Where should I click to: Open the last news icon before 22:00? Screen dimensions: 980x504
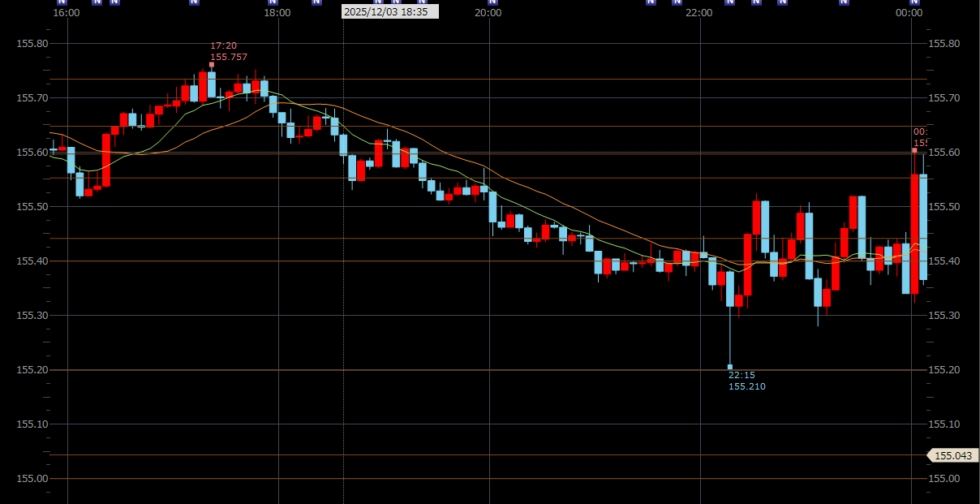[x=677, y=2]
